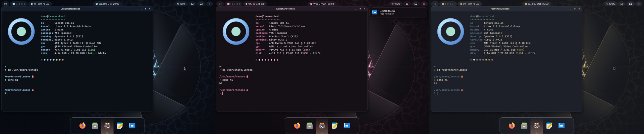Select kitty terminal icon in blue-themed dock
Viewport: 644px width, 134px height.
[107, 126]
